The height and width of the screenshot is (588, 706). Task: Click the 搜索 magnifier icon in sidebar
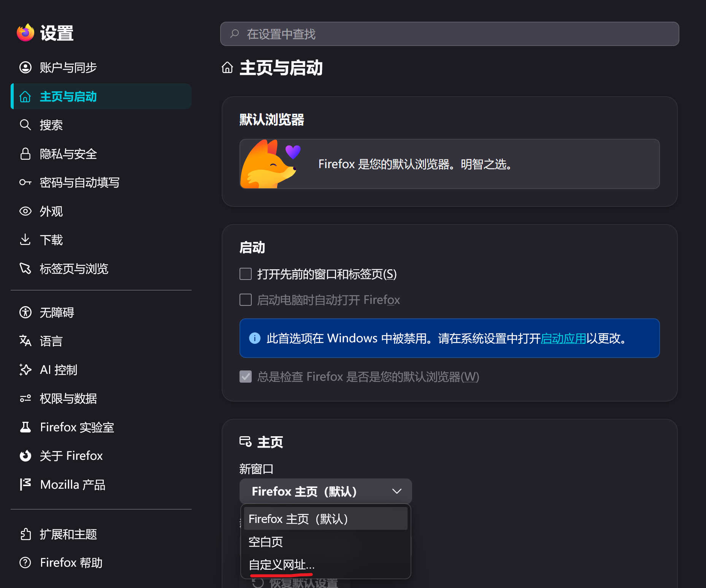pos(25,125)
